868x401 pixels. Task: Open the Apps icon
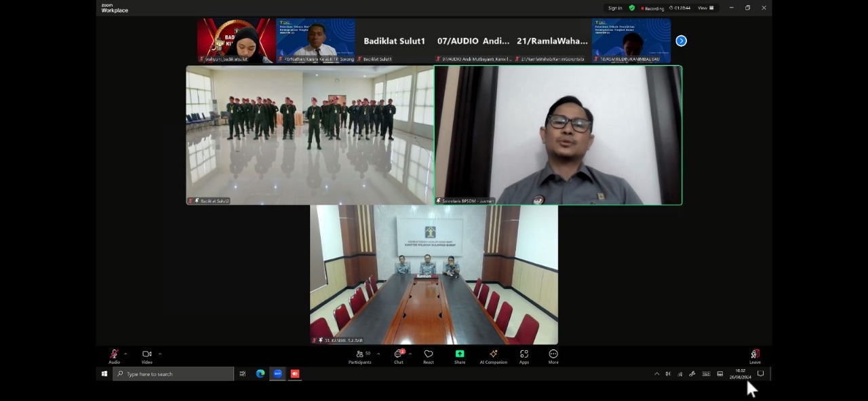pos(524,354)
